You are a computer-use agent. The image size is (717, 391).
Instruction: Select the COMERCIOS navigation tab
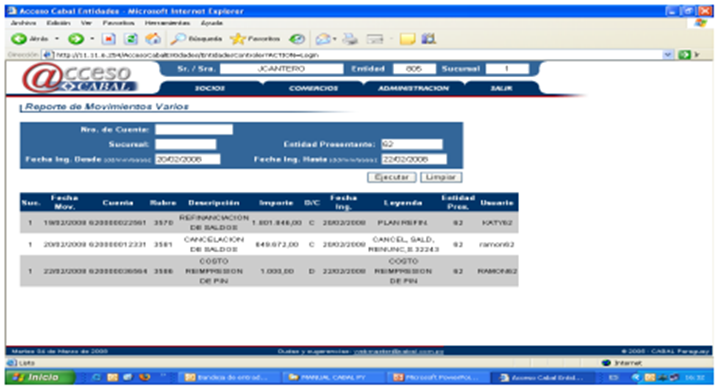[313, 88]
